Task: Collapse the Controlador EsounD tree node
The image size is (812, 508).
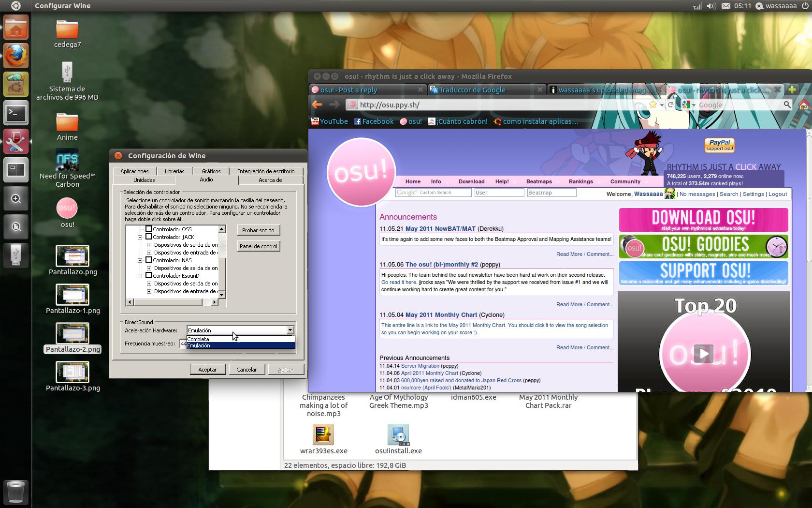Action: click(140, 276)
